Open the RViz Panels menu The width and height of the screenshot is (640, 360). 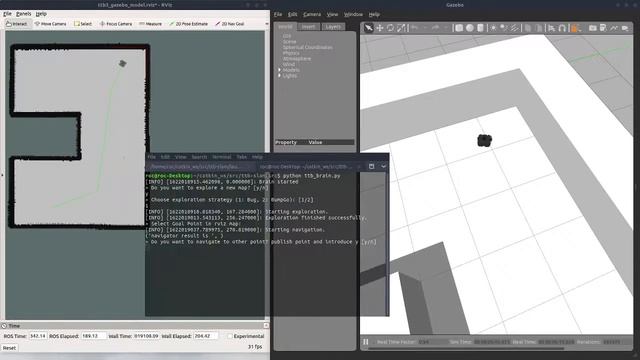[x=24, y=13]
